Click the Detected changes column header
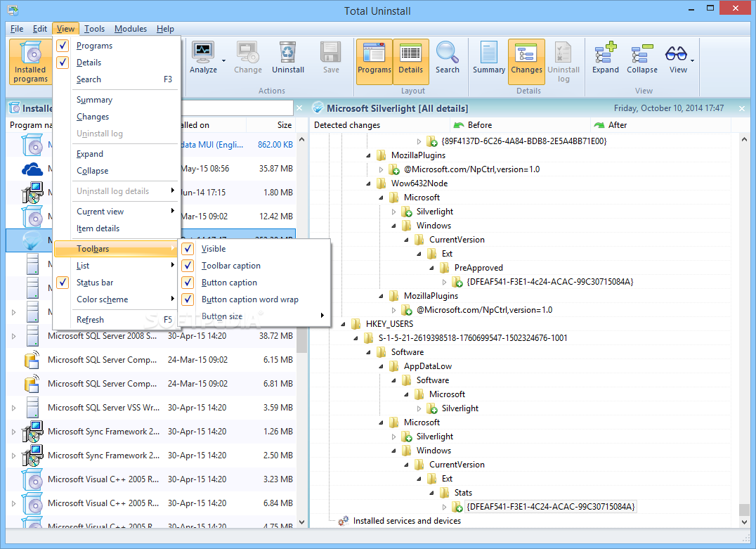Screen dimensions: 756x549 [380, 125]
